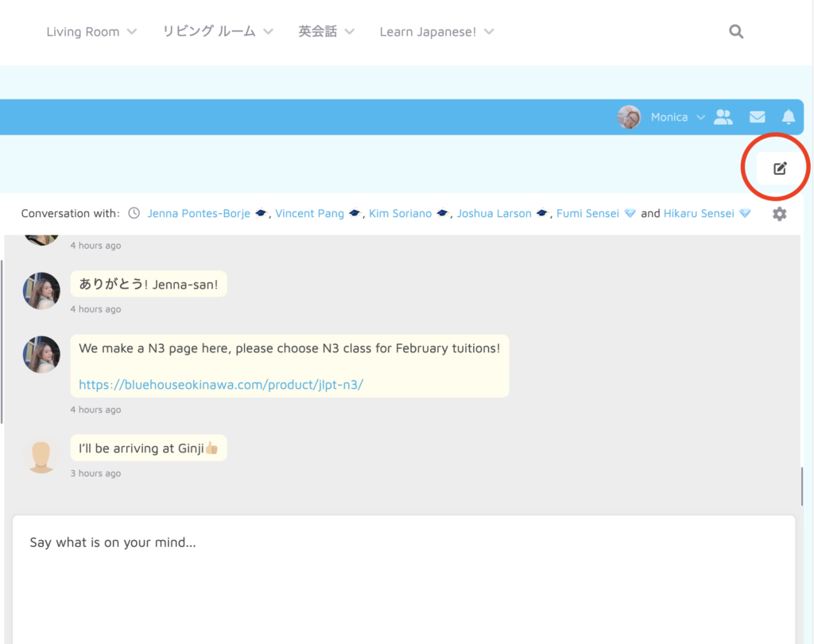Open the bluehouseokinawa JLPT N3 link
The width and height of the screenshot is (814, 644).
[221, 385]
